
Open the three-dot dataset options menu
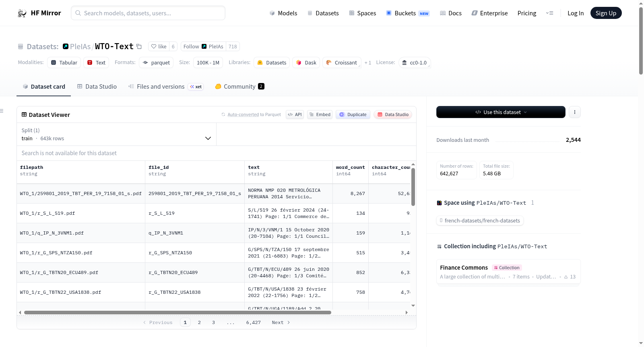pos(575,112)
